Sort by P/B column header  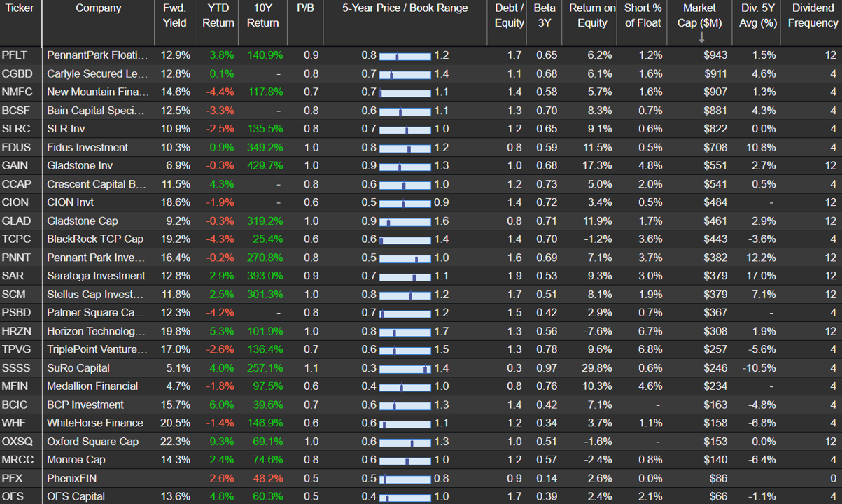click(x=305, y=8)
